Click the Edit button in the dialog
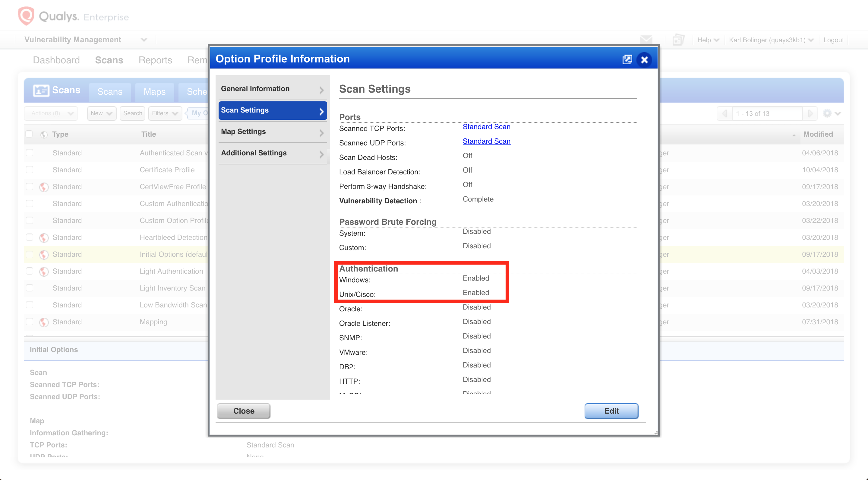 click(x=611, y=411)
